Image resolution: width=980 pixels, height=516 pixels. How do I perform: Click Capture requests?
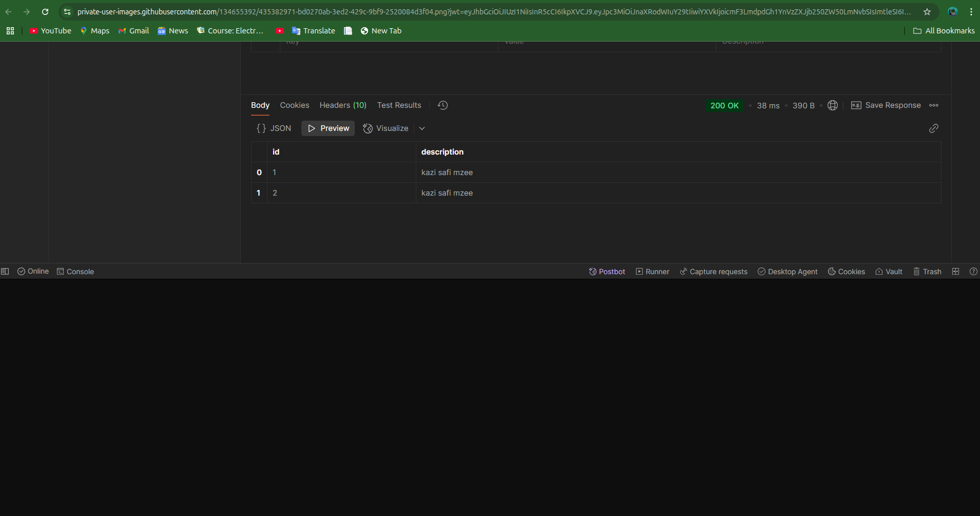click(x=714, y=272)
